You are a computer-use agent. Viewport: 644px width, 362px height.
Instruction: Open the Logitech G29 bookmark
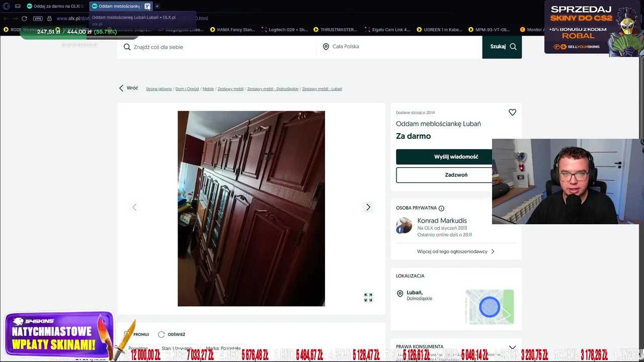pos(284,30)
